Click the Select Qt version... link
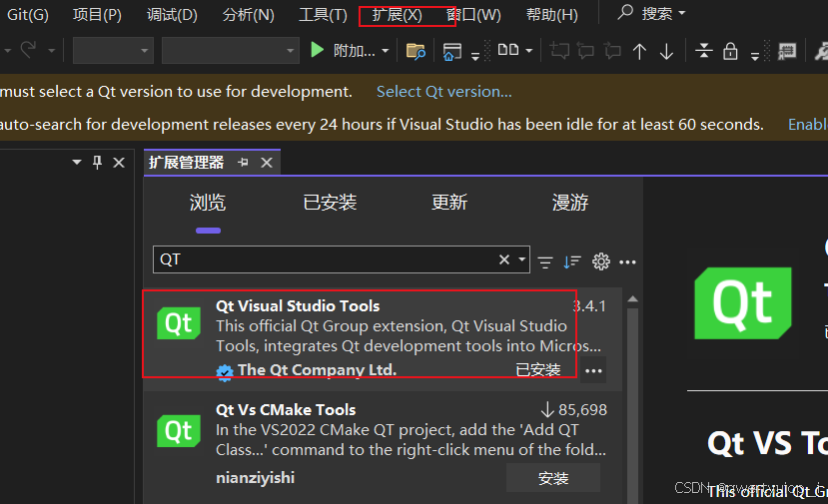The image size is (828, 504). click(x=444, y=91)
